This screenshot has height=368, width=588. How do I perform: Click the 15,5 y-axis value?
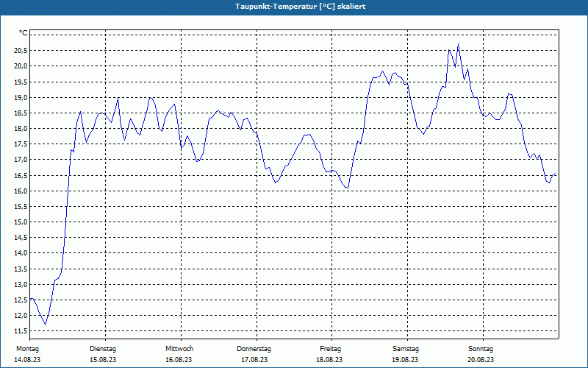(x=21, y=207)
